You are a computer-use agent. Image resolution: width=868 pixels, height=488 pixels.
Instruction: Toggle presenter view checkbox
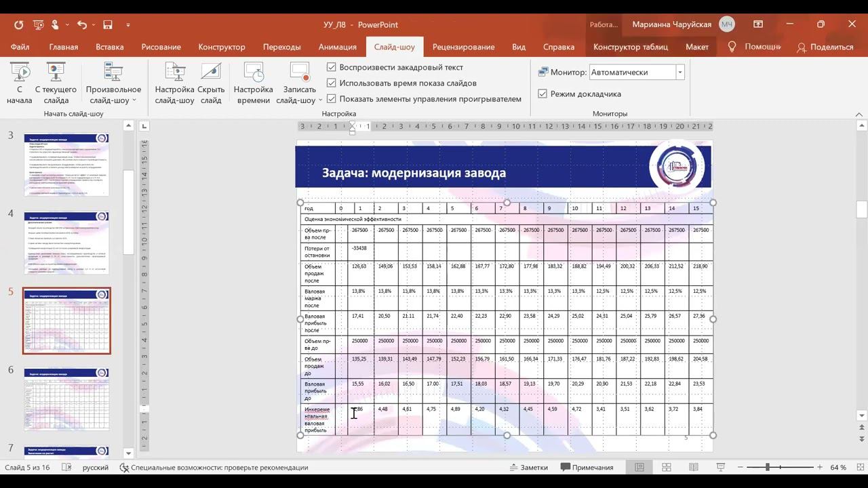point(542,94)
